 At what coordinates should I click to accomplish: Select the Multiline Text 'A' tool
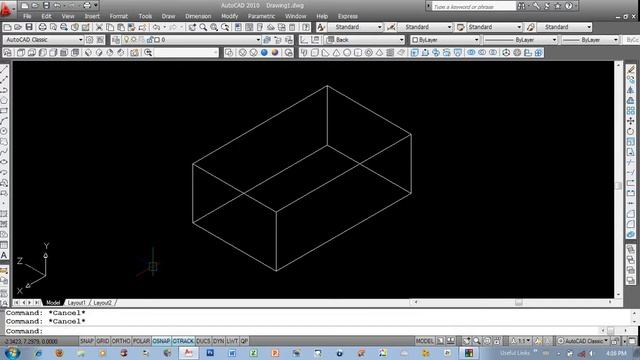tap(4, 255)
